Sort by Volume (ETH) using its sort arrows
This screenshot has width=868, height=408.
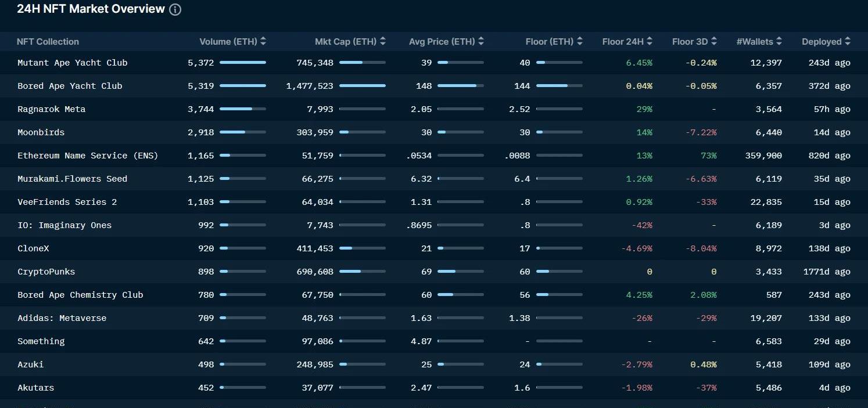263,42
